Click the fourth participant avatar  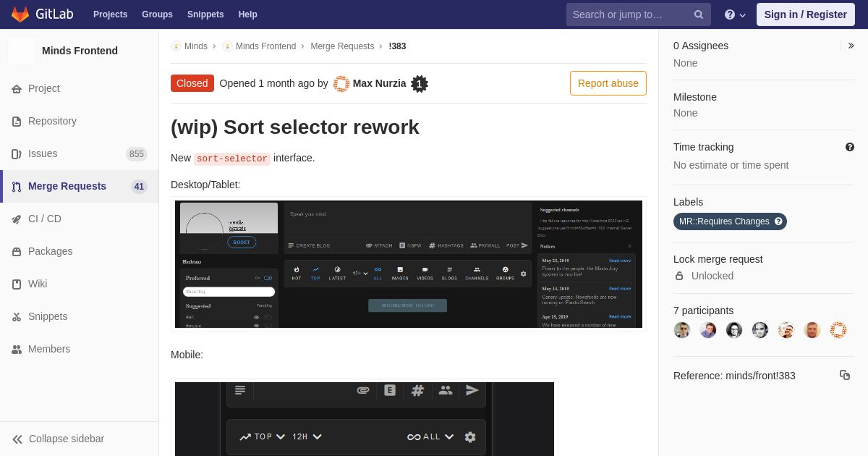click(760, 330)
